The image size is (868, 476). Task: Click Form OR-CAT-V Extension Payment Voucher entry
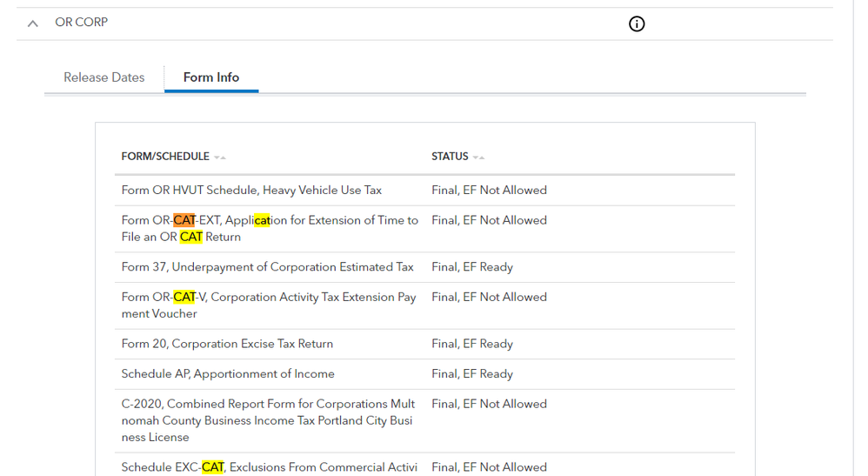(x=269, y=305)
